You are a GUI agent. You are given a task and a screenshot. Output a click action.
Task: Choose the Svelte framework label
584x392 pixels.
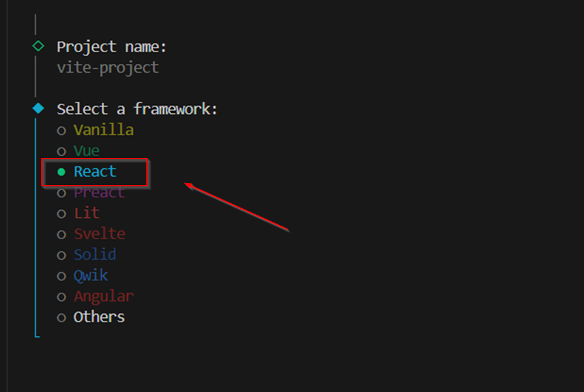point(99,234)
